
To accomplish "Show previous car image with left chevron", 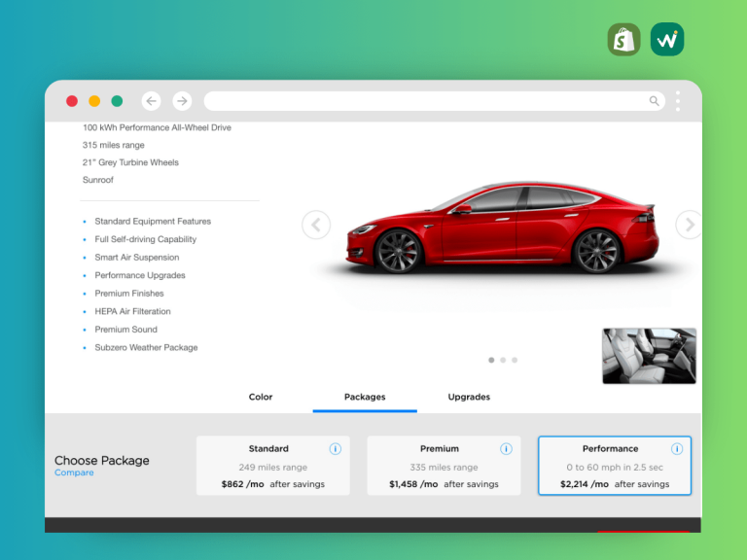I will [316, 225].
